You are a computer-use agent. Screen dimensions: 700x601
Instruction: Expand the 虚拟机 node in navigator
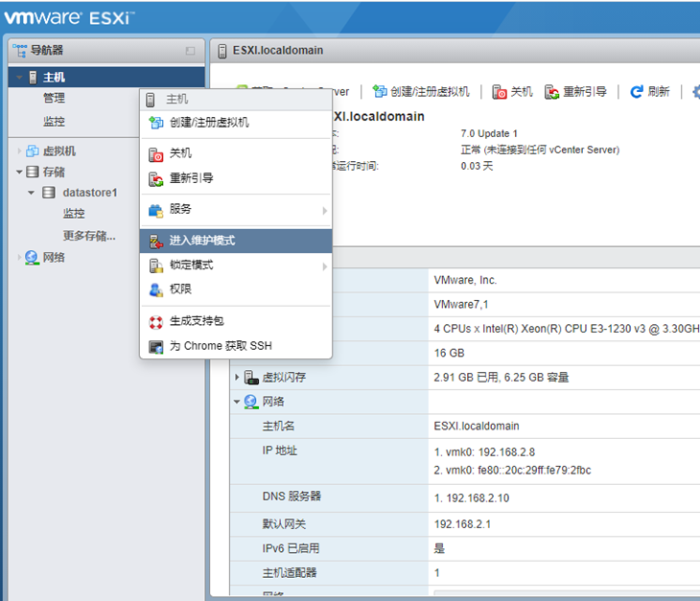[x=19, y=151]
